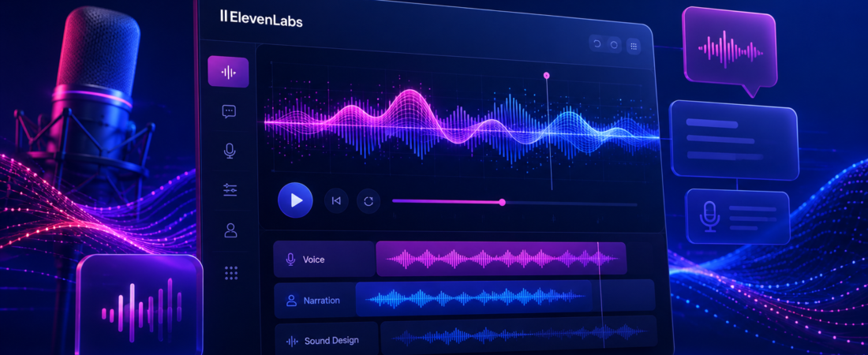
Task: Click the blue text lines card
Action: pyautogui.click(x=735, y=140)
